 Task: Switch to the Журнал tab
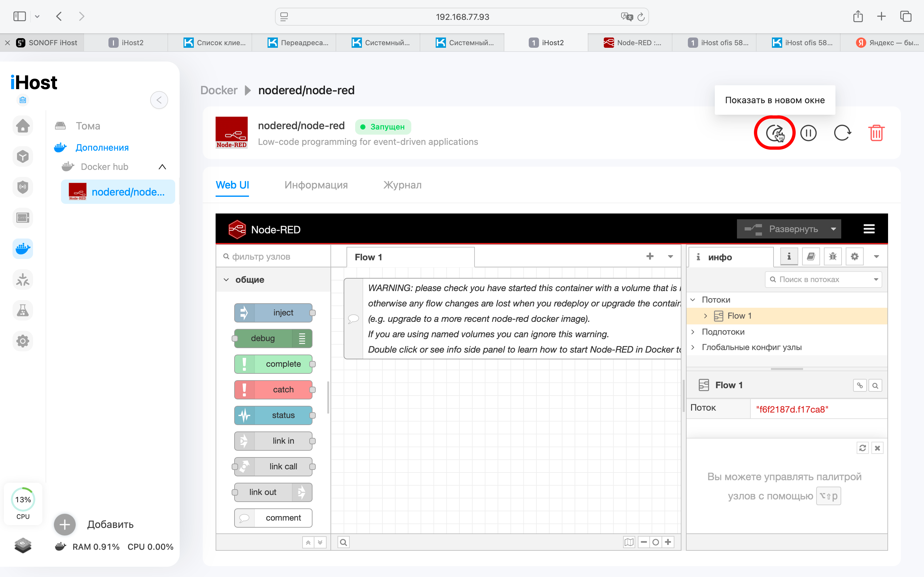(x=402, y=185)
